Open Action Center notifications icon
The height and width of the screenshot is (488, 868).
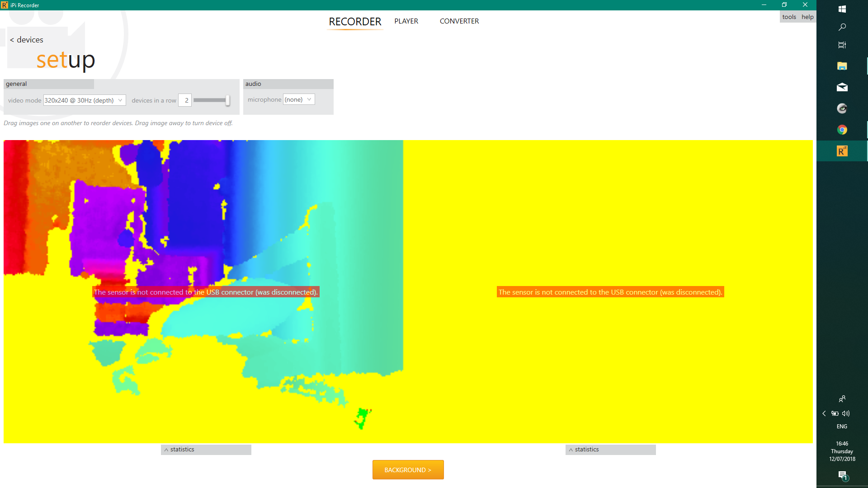pyautogui.click(x=843, y=475)
